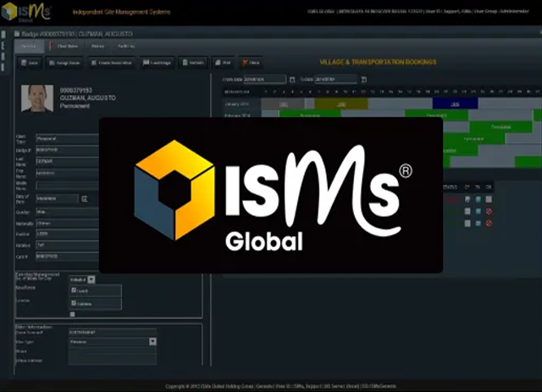Expand the meals-per-day dropdown arrow
The height and width of the screenshot is (392, 542).
[x=91, y=279]
